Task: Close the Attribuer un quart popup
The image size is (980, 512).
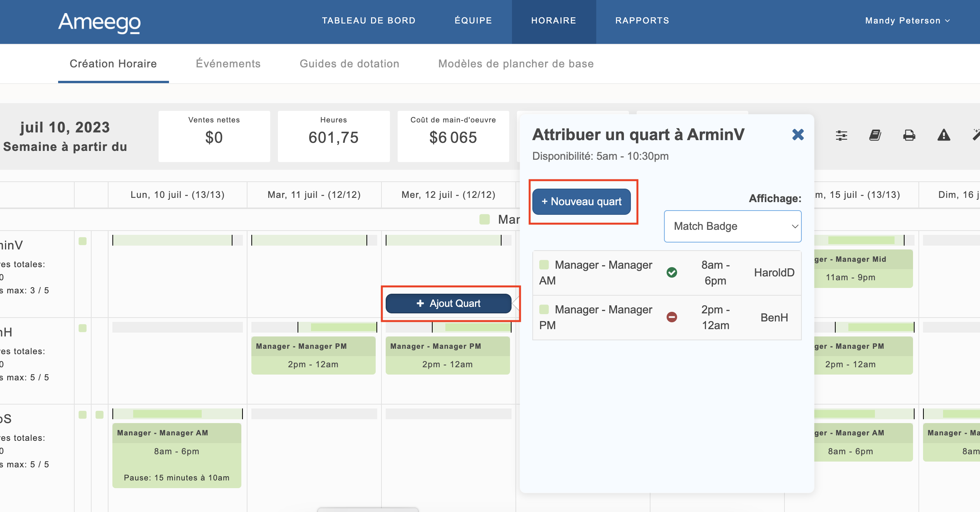Action: 798,135
